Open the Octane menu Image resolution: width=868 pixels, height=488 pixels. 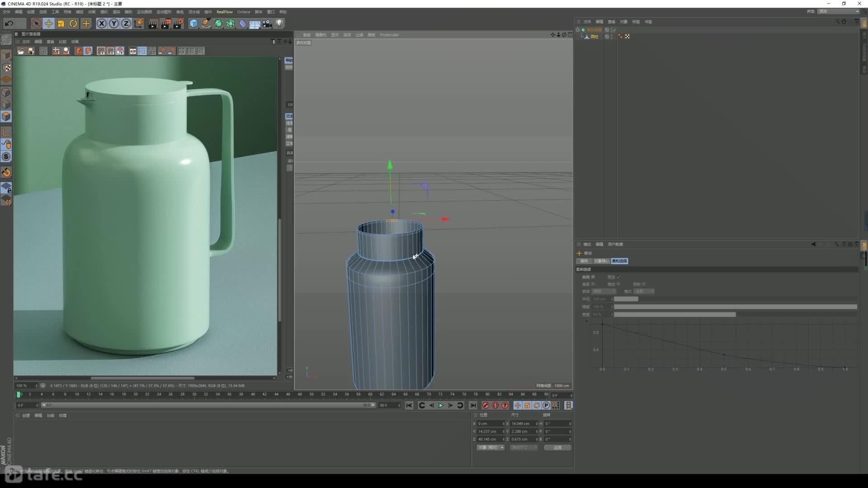(x=244, y=12)
